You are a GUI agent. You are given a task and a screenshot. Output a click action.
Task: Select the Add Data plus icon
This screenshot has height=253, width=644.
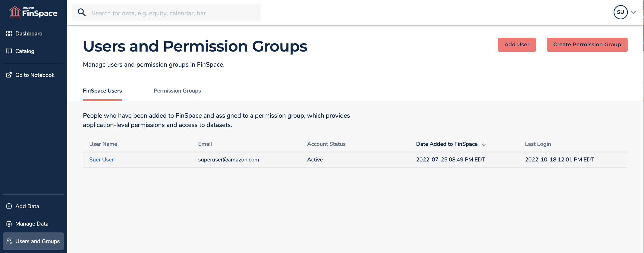click(x=9, y=206)
